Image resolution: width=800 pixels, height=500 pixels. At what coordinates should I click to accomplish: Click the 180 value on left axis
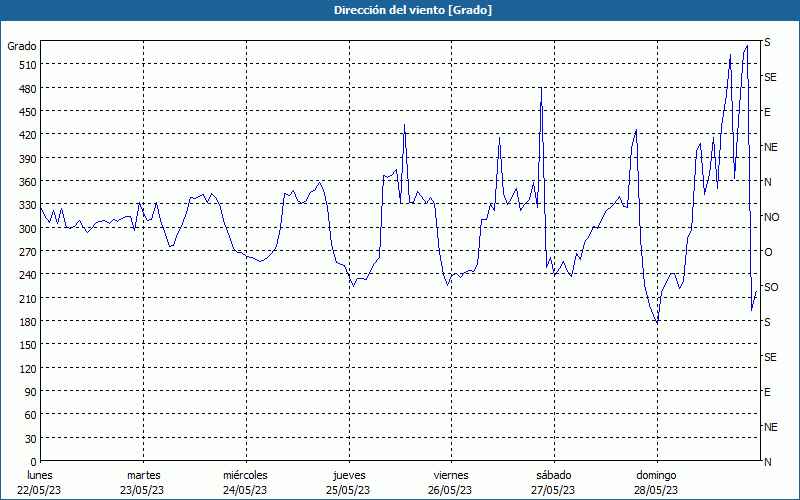click(28, 322)
